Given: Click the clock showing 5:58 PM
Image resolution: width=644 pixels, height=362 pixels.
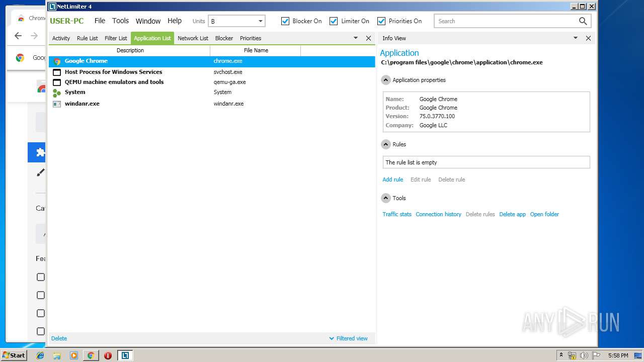Looking at the screenshot, I should [x=618, y=355].
